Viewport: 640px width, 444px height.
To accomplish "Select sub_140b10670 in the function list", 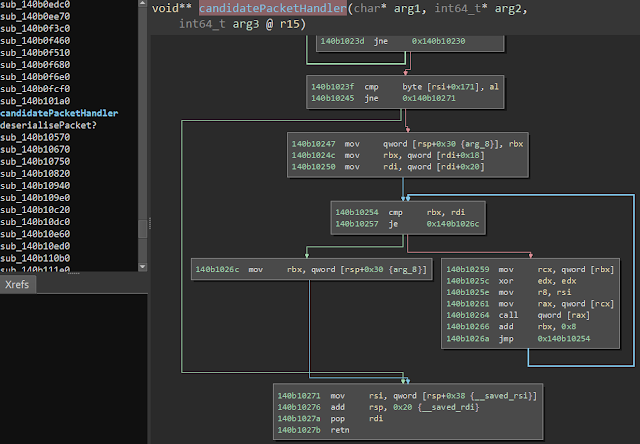I will click(35, 149).
